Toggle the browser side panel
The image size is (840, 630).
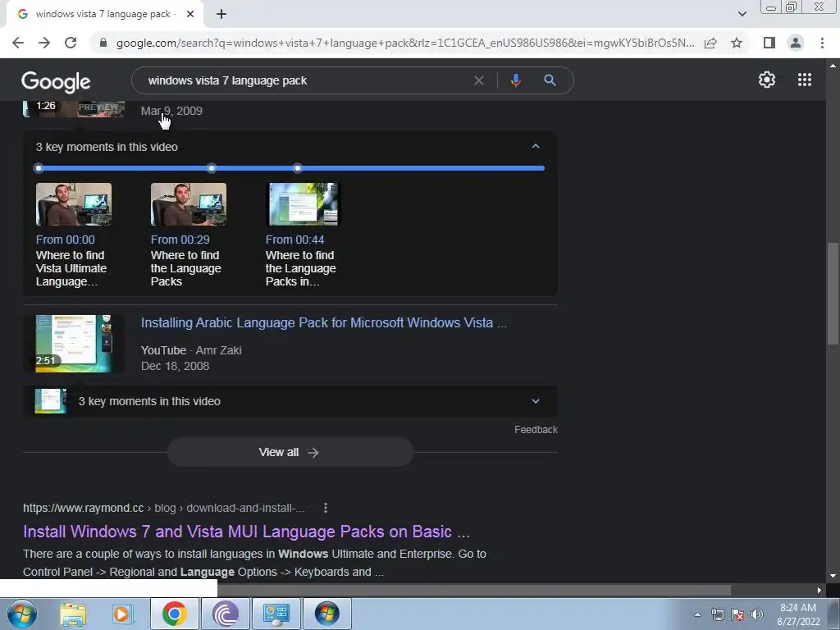coord(769,43)
